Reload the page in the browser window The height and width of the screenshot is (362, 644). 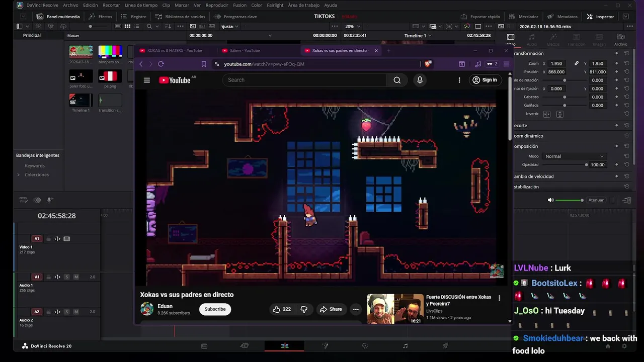pos(161,64)
